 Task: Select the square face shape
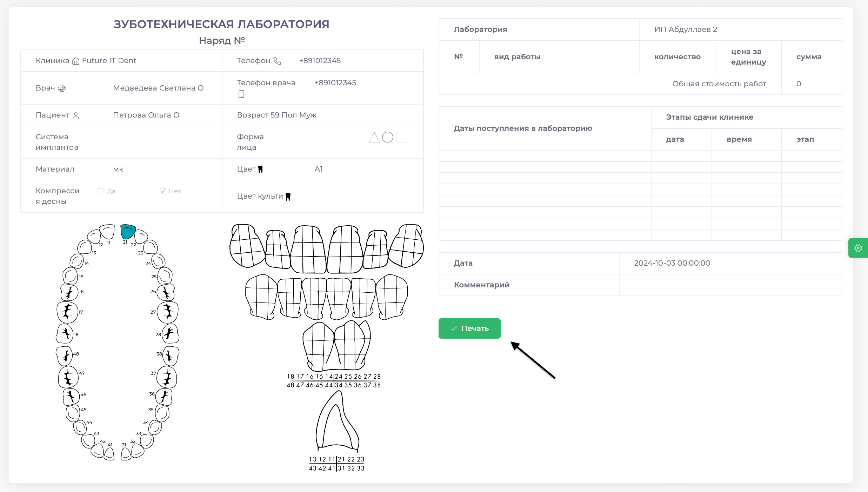pyautogui.click(x=402, y=137)
